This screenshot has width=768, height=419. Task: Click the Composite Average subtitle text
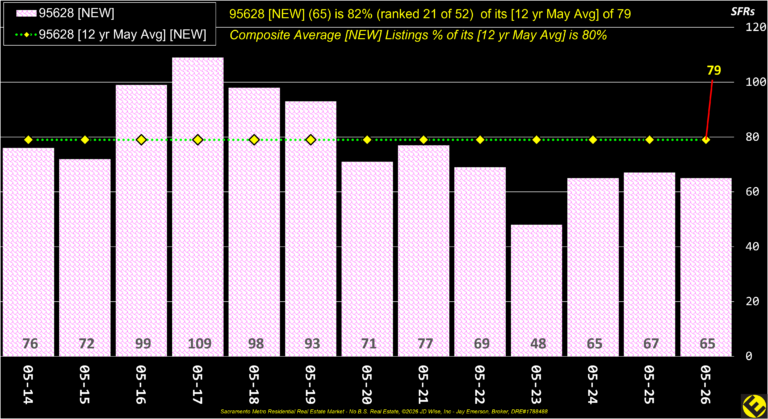point(418,35)
